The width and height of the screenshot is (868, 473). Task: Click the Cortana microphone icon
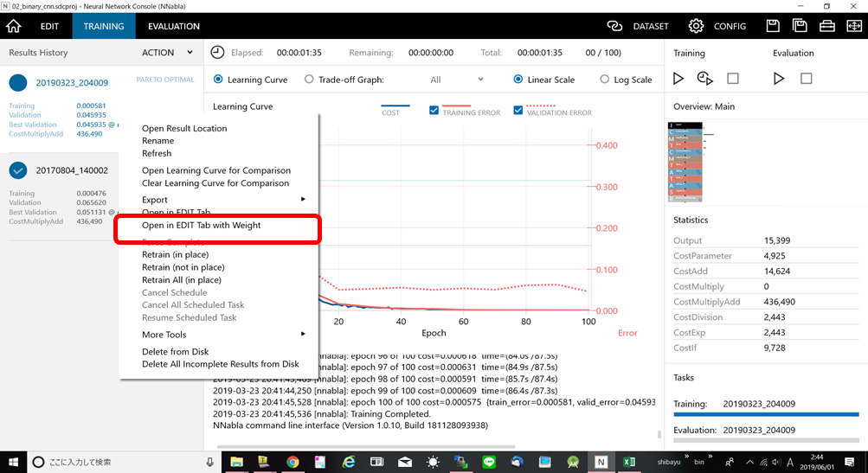tap(209, 462)
